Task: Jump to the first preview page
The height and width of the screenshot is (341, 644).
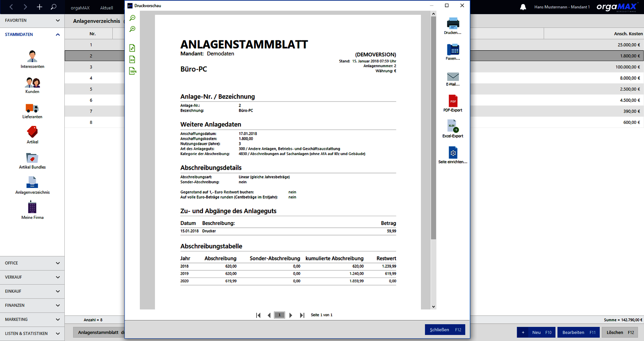Action: coord(258,315)
